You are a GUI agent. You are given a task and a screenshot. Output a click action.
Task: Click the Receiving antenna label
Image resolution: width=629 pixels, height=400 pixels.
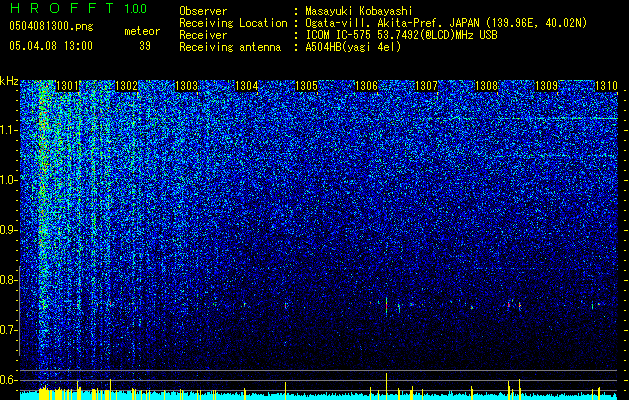230,47
